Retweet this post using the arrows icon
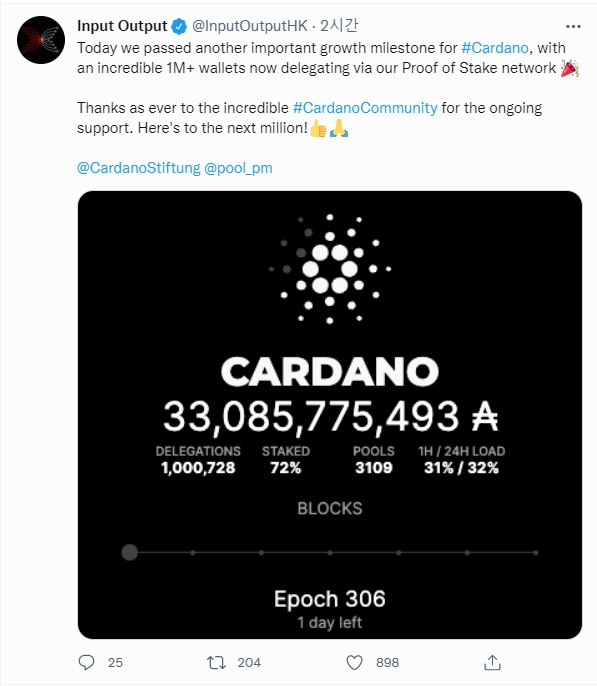The height and width of the screenshot is (686, 597). click(216, 662)
